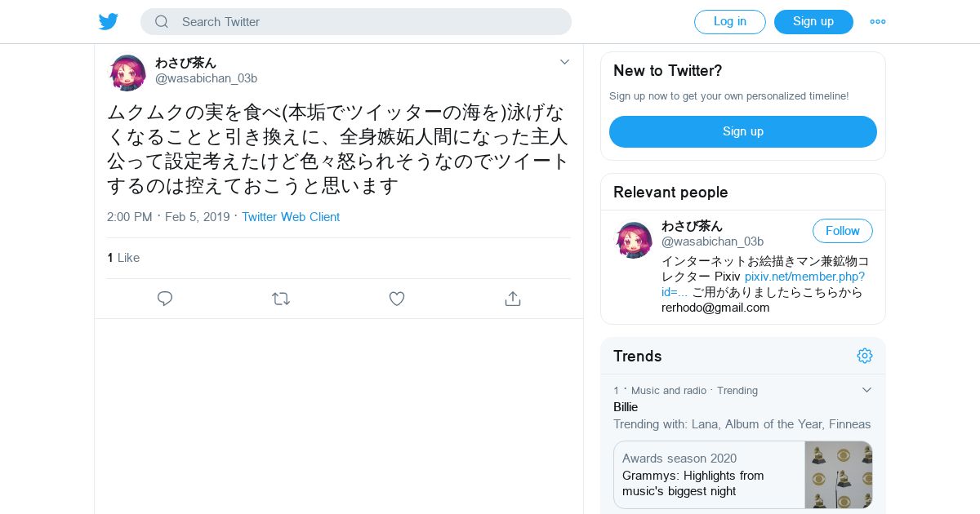Follow わさび茶ん in Relevant people
The image size is (980, 514).
click(x=843, y=231)
